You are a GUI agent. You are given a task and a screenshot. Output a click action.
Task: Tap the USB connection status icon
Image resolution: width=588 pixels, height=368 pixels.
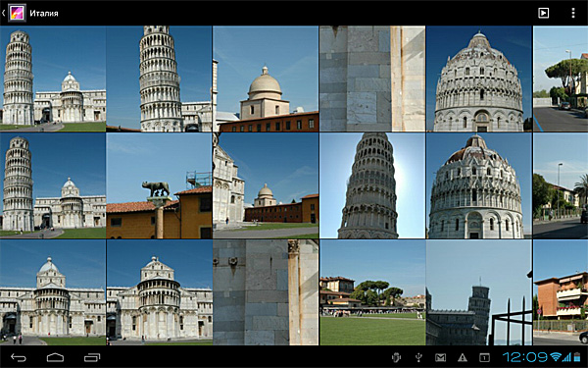click(x=418, y=357)
